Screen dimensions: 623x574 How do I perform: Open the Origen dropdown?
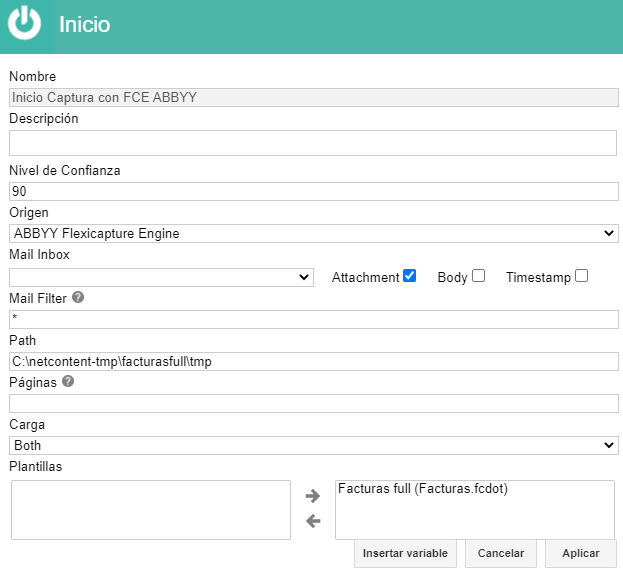pyautogui.click(x=314, y=233)
